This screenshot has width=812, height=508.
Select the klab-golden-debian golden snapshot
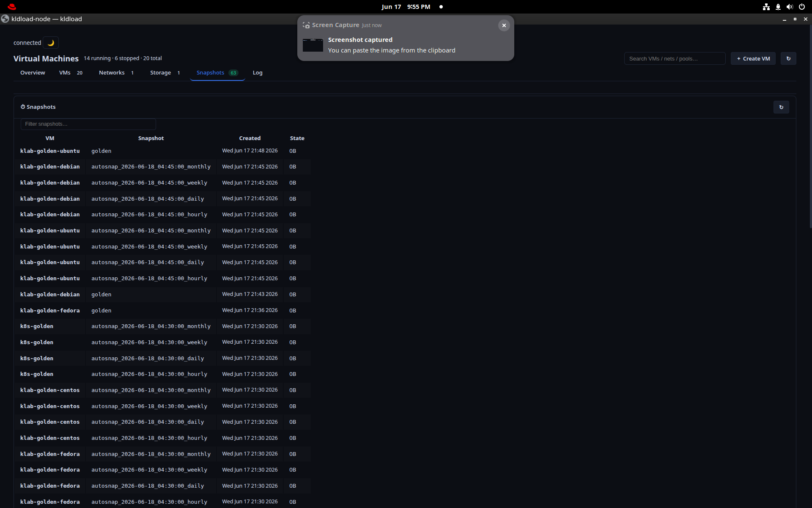coord(162,295)
